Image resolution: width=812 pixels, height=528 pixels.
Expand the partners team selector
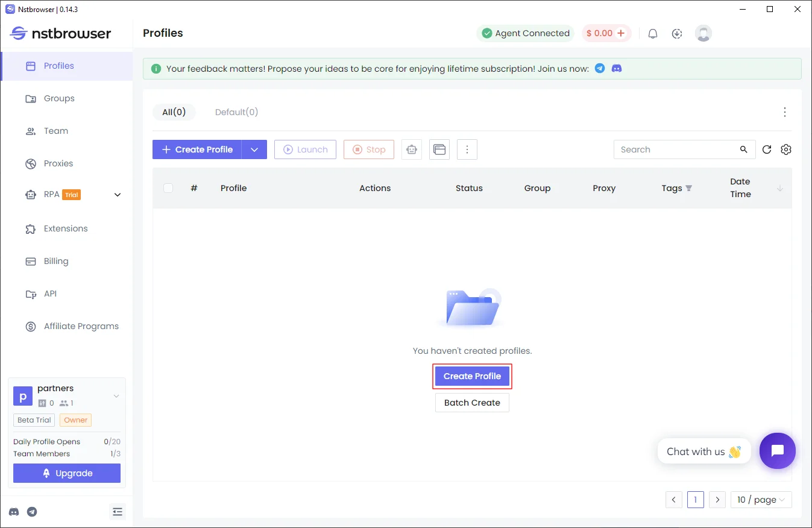[116, 396]
